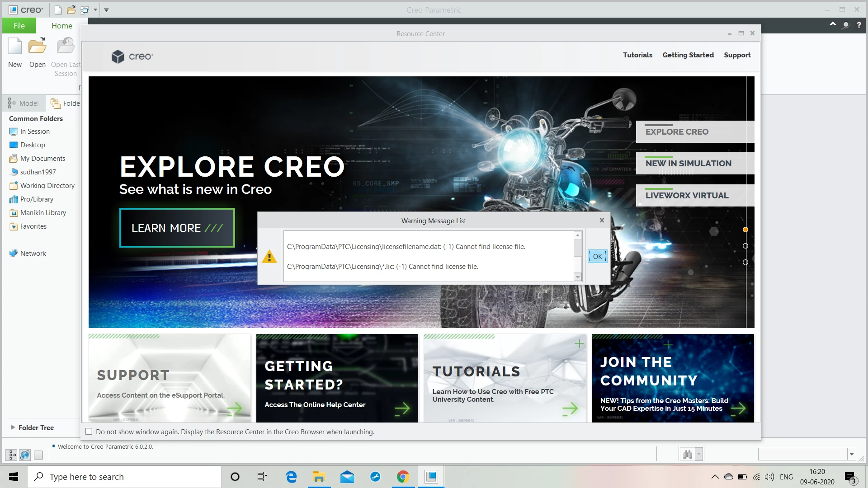The height and width of the screenshot is (488, 868).
Task: Click the LEARN MORE button
Action: (x=177, y=228)
